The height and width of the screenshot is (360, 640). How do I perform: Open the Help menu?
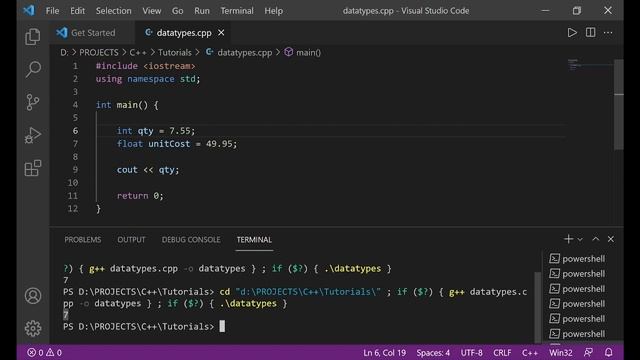pyautogui.click(x=273, y=11)
